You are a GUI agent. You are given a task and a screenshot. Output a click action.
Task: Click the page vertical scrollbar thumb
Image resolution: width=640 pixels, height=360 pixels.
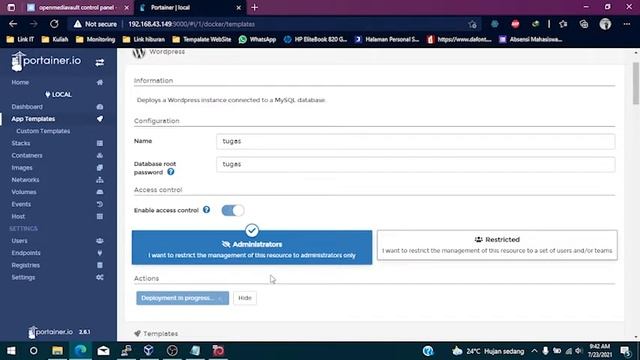(x=636, y=84)
